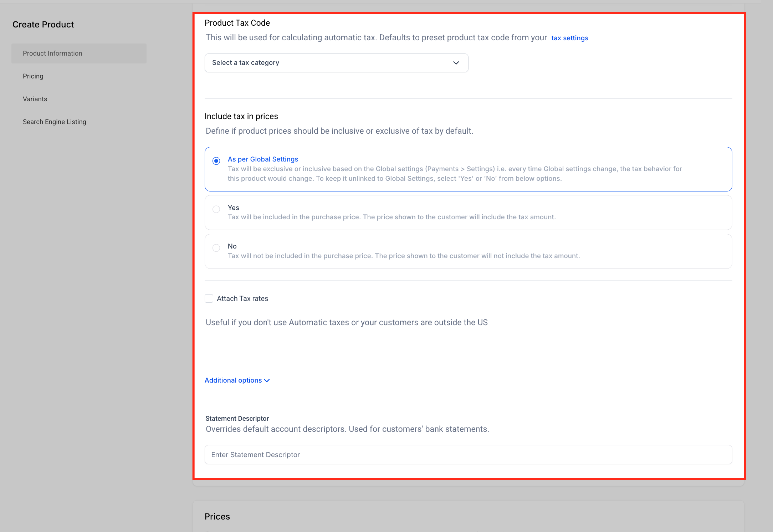Select the Yes tax inclusion radio

pos(216,209)
